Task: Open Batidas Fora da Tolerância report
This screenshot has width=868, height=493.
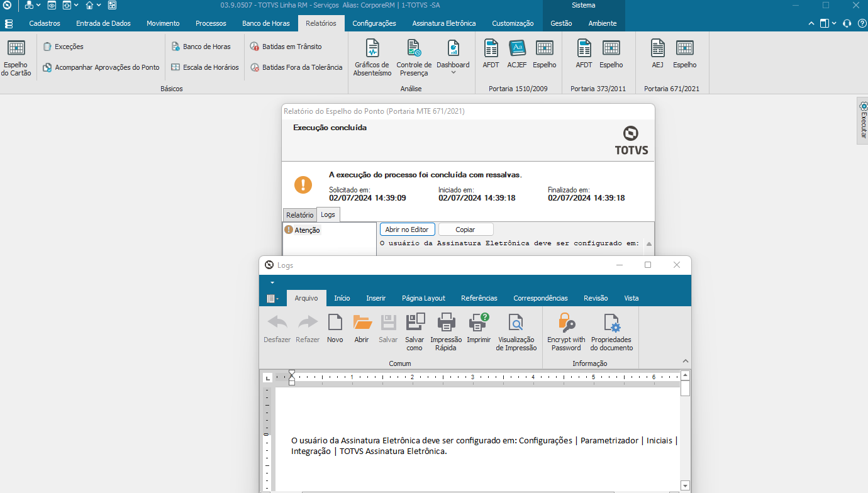Action: click(296, 67)
